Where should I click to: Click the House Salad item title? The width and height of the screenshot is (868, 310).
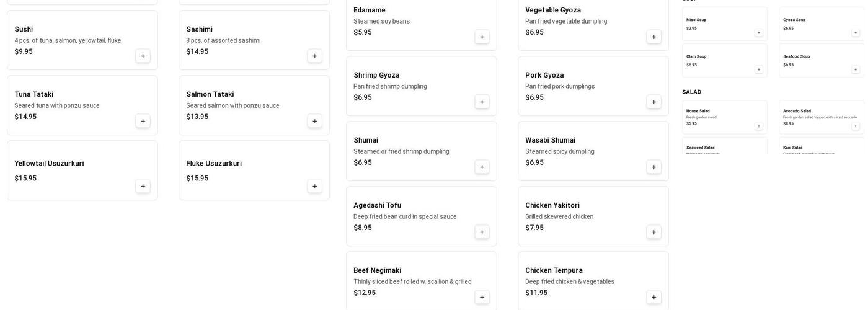[x=698, y=111]
